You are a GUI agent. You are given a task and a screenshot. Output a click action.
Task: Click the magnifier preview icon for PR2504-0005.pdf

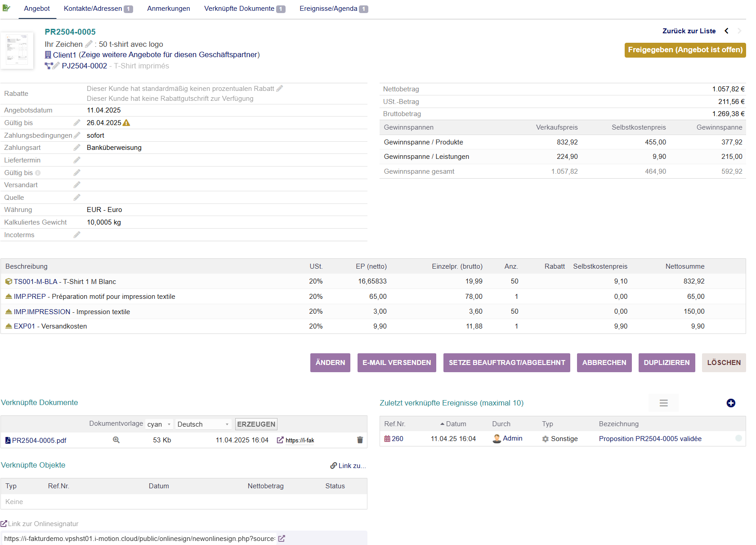point(116,440)
